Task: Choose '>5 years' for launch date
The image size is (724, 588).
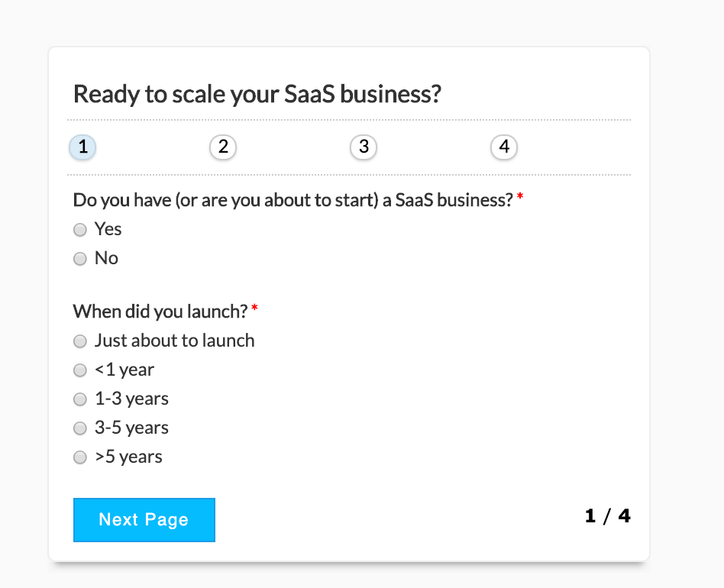Action: 80,457
